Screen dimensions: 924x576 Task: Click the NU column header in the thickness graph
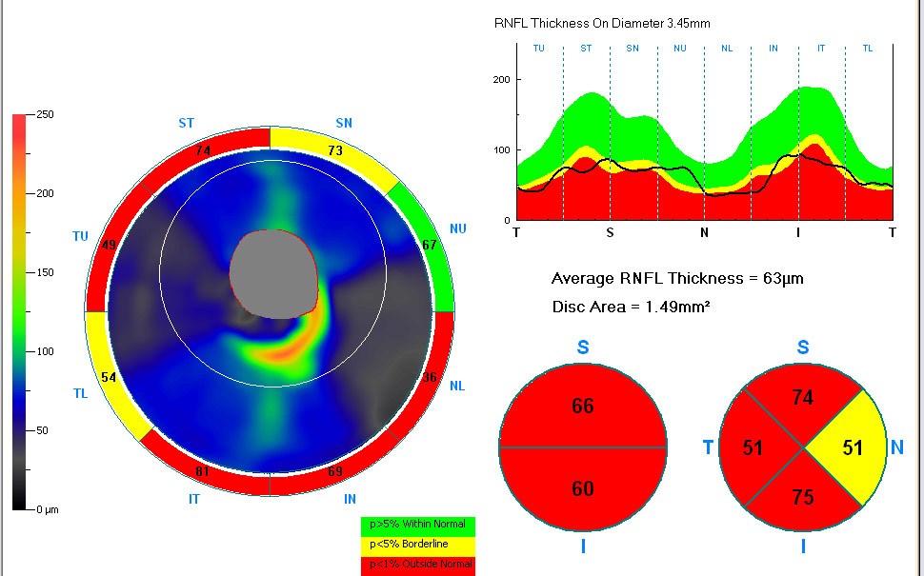[680, 49]
